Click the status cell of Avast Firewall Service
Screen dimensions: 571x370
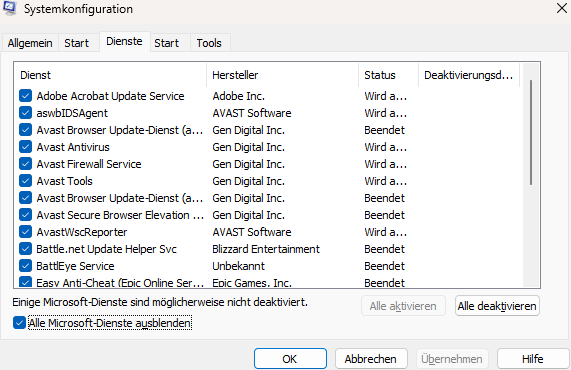coord(385,164)
